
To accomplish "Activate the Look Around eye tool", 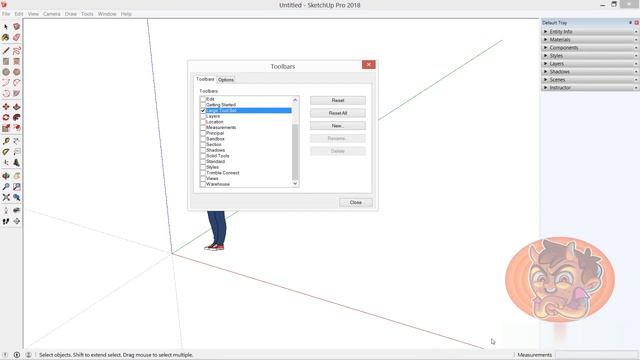I will pyautogui.click(x=16, y=210).
